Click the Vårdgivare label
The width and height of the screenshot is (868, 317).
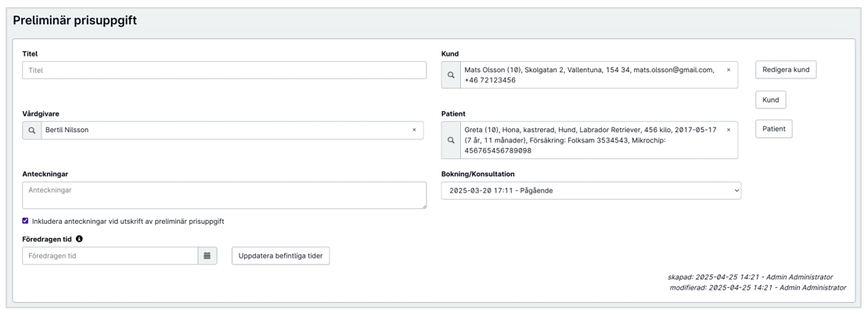tap(41, 113)
